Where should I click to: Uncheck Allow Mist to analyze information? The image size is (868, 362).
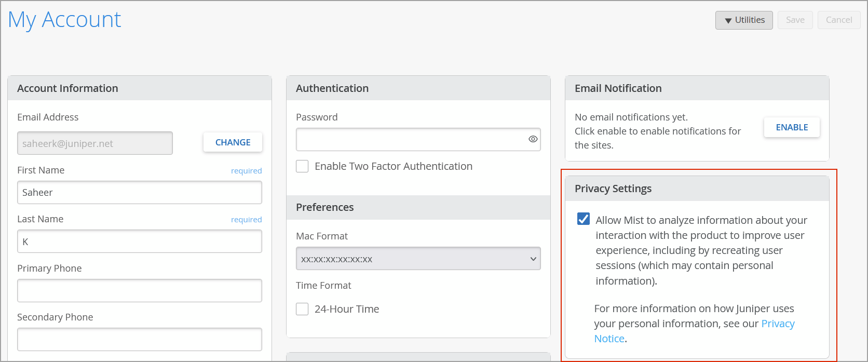tap(584, 219)
